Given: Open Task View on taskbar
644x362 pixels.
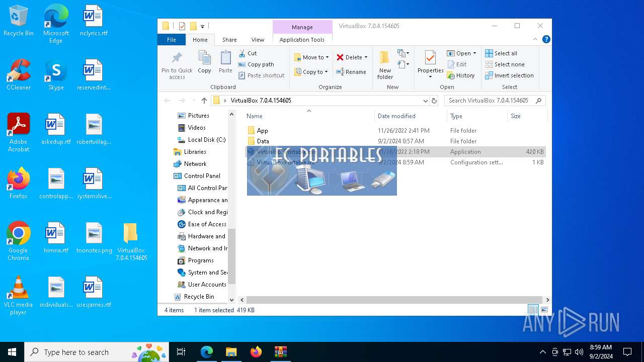Looking at the screenshot, I should point(181,352).
